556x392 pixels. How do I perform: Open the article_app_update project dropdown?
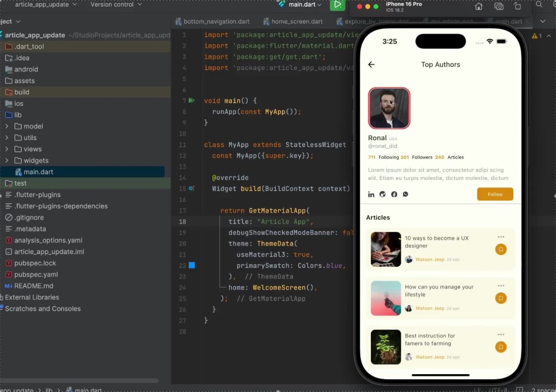coord(46,4)
